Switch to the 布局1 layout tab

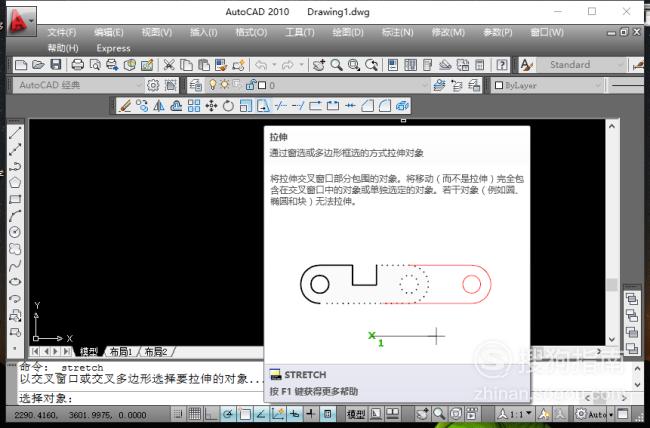coord(121,352)
